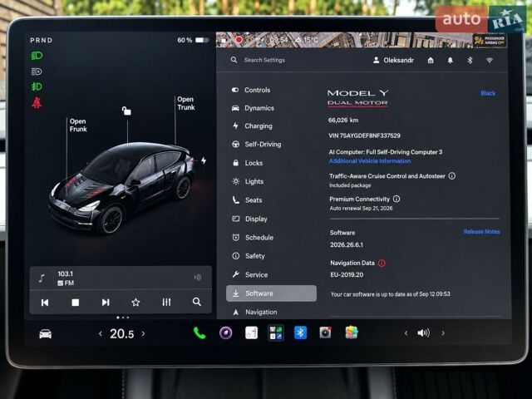This screenshot has height=399, width=532.
Task: Open the HomeLink garage icon
Action: [x=431, y=61]
